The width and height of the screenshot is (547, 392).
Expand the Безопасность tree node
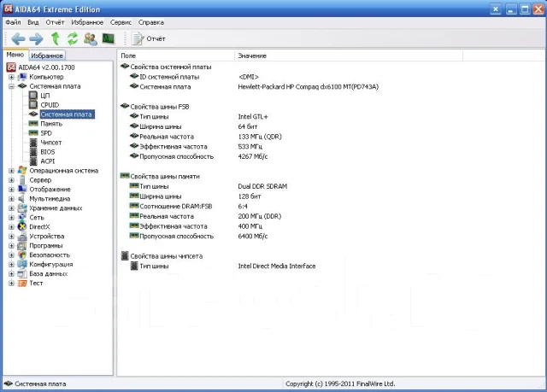pyautogui.click(x=11, y=255)
